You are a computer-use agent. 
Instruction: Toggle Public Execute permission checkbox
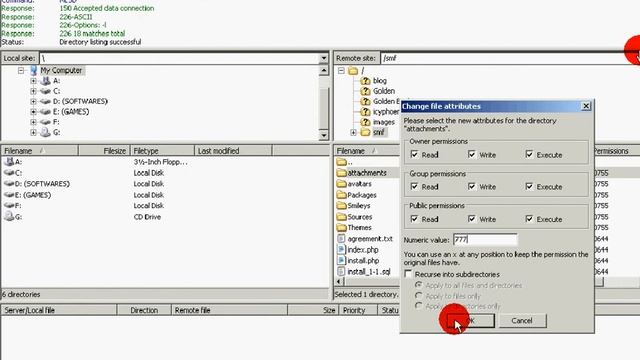pos(529,219)
